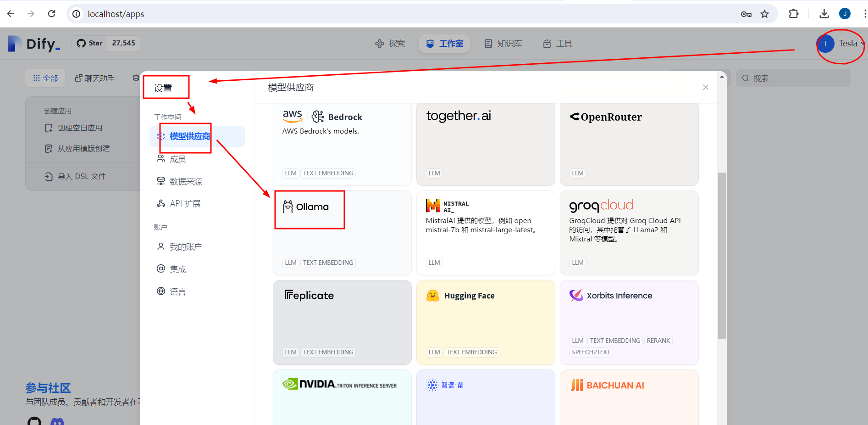Switch to 工作室 tab
This screenshot has width=868, height=425.
444,44
